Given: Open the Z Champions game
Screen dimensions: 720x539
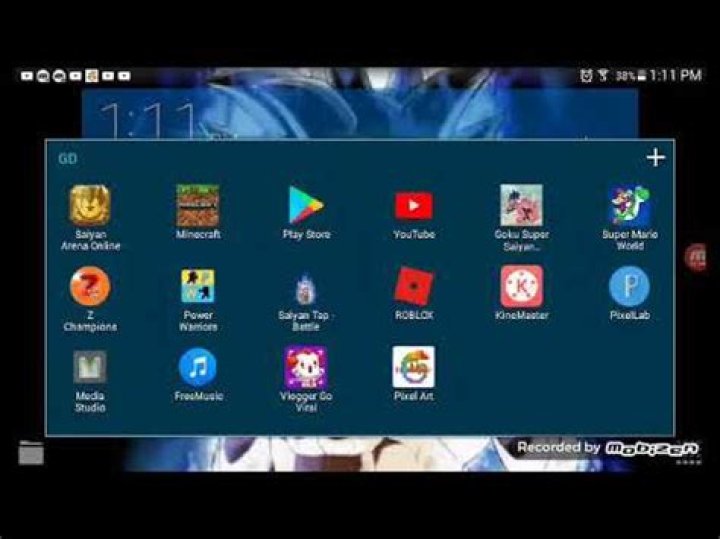Looking at the screenshot, I should click(90, 287).
